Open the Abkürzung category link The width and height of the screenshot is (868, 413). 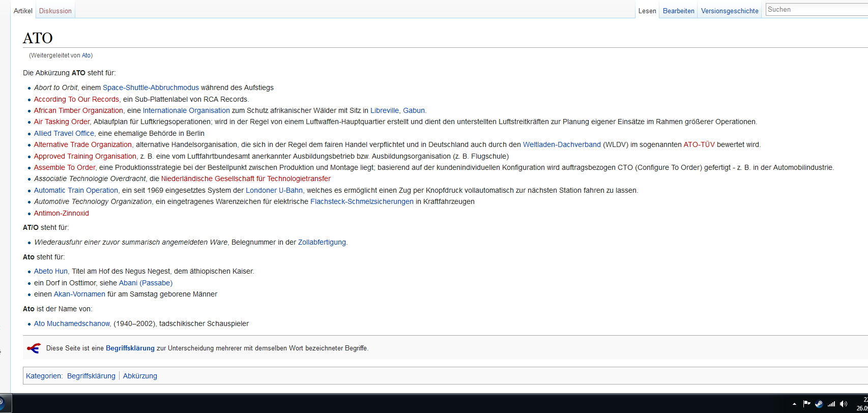coord(140,376)
